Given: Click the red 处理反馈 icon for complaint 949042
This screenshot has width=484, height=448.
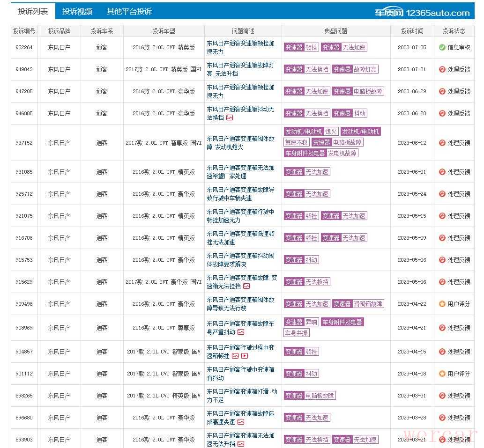Looking at the screenshot, I should [442, 69].
